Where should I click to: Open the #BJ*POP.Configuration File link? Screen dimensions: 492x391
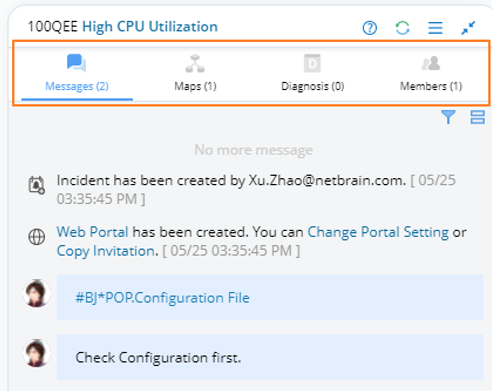pyautogui.click(x=162, y=298)
